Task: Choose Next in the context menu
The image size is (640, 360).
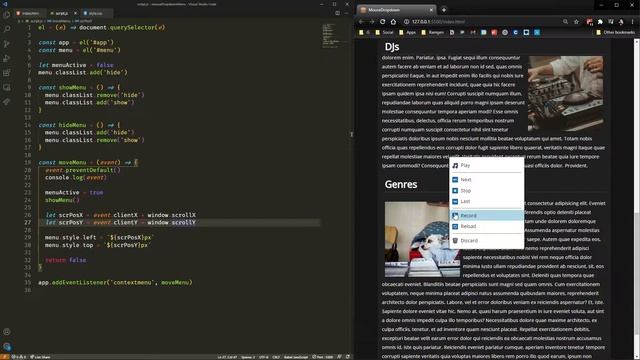Action: (x=487, y=180)
